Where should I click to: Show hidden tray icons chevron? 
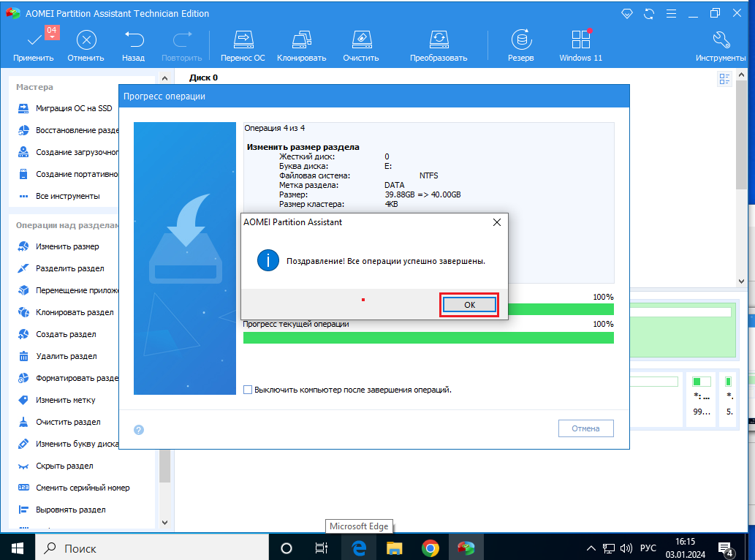pyautogui.click(x=591, y=548)
